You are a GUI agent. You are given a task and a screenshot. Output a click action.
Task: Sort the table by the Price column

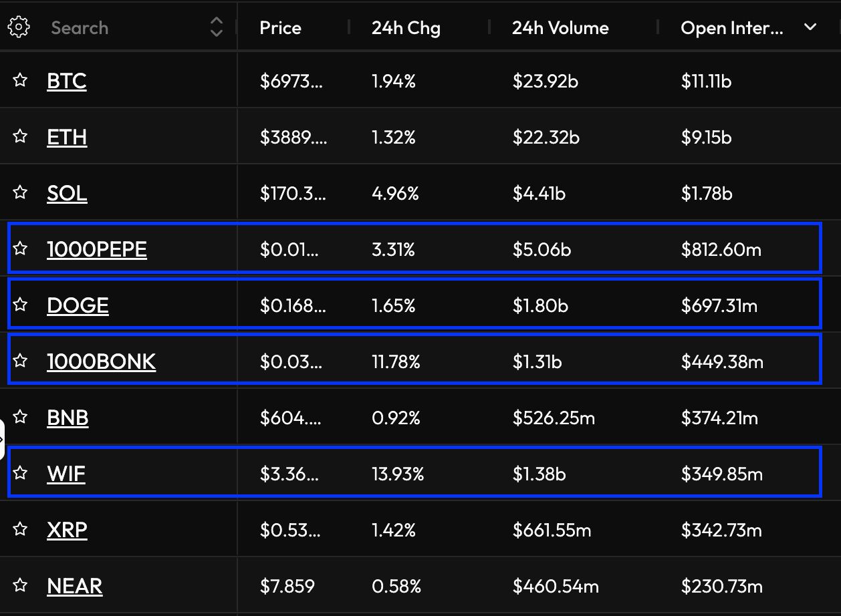point(280,27)
